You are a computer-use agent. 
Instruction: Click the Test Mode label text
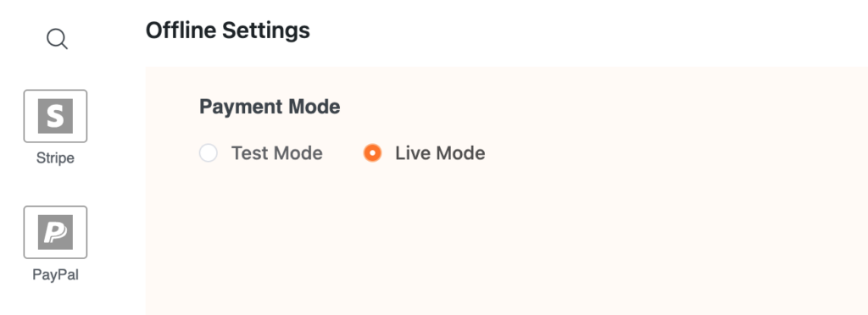(277, 153)
